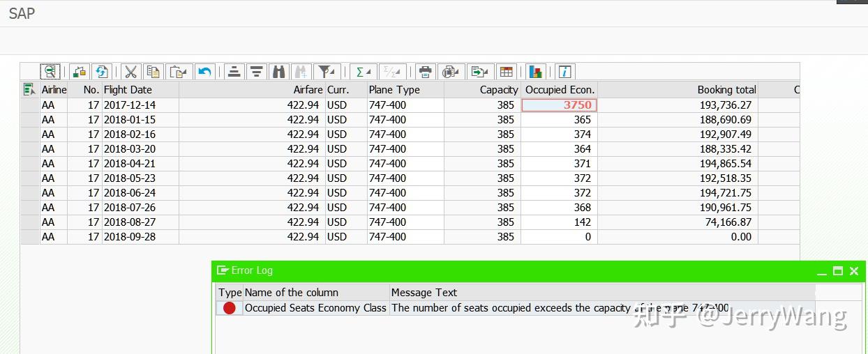This screenshot has height=354, width=868.
Task: Open the End User Documentation info icon
Action: click(565, 71)
